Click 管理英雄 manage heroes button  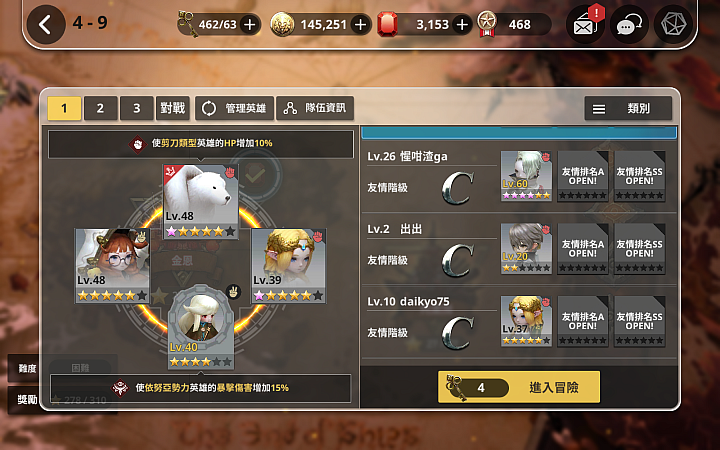(x=234, y=108)
